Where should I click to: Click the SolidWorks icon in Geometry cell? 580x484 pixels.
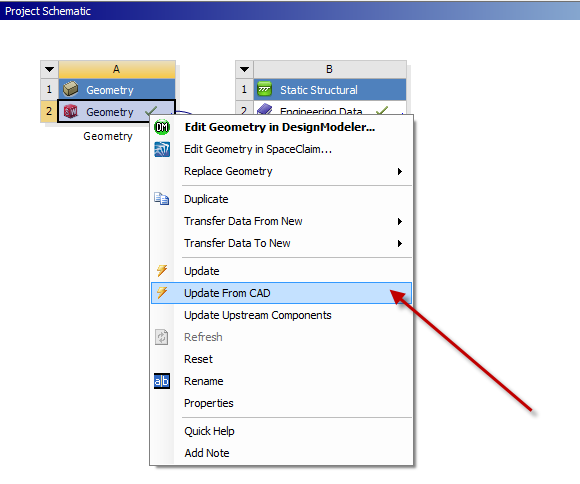tap(71, 111)
